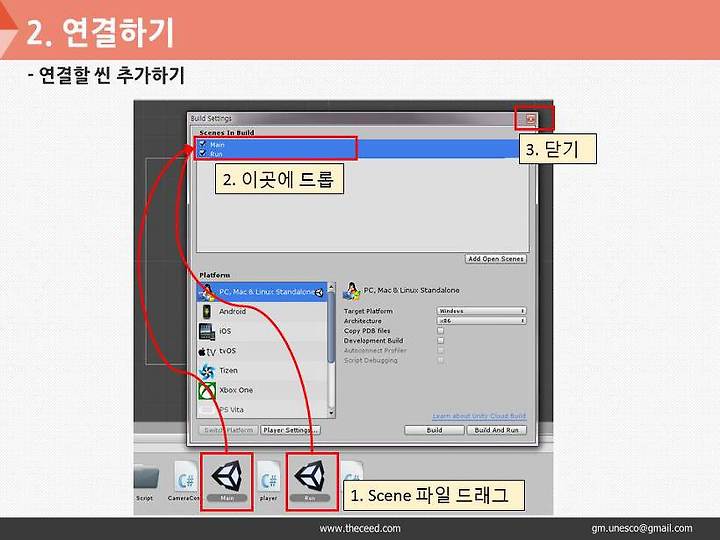Select Android text in platform list

232,311
